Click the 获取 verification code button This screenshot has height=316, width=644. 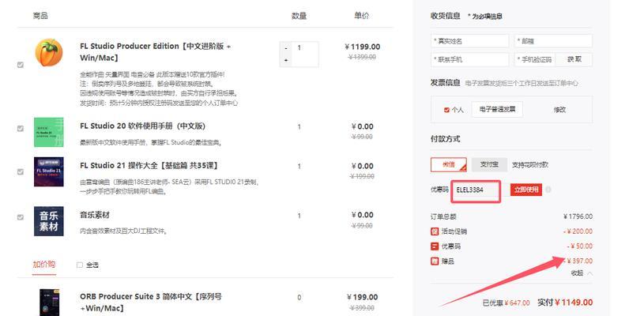(574, 59)
